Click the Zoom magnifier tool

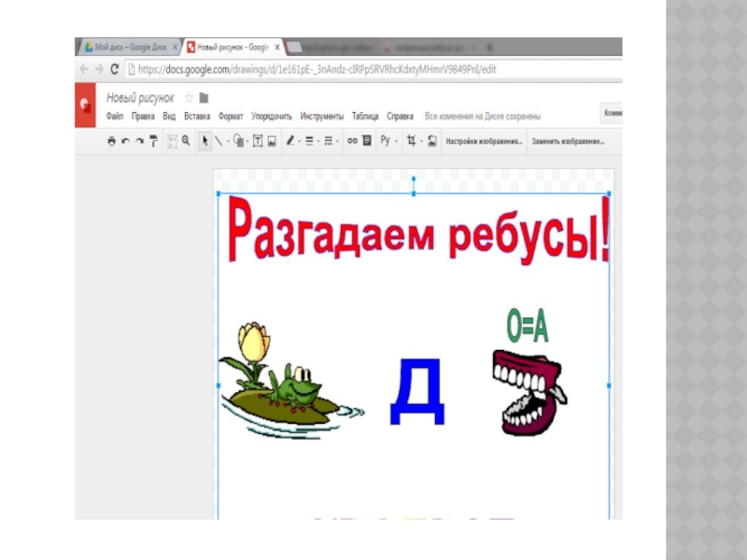185,141
